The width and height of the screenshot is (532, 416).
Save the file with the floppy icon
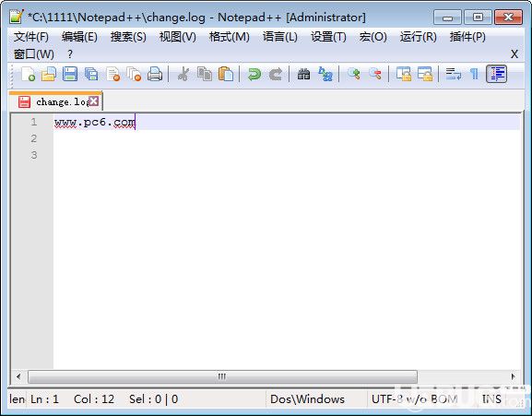[x=70, y=74]
